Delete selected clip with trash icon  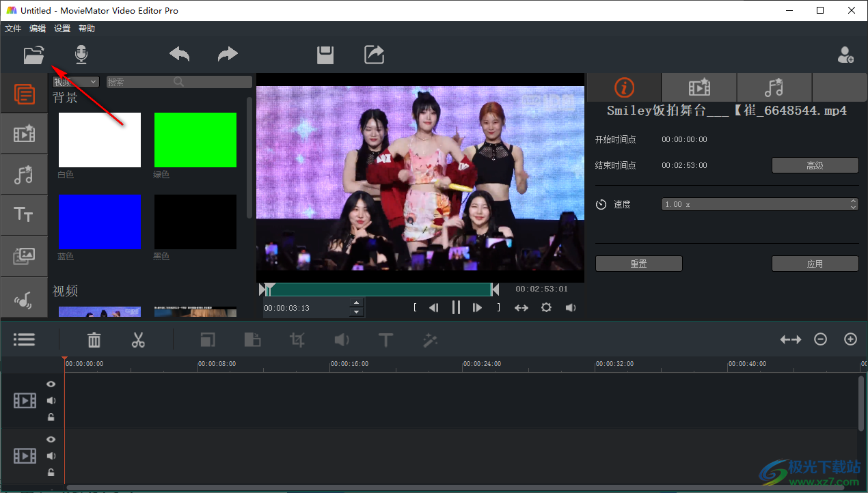94,339
